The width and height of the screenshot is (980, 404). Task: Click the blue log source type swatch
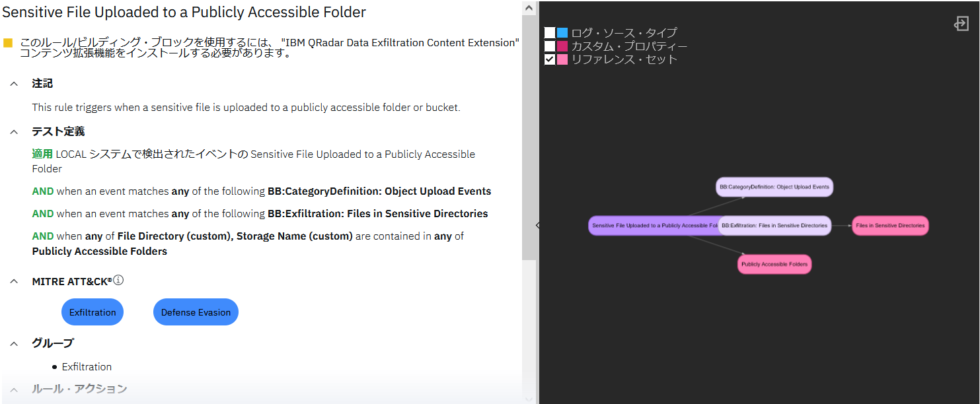562,32
